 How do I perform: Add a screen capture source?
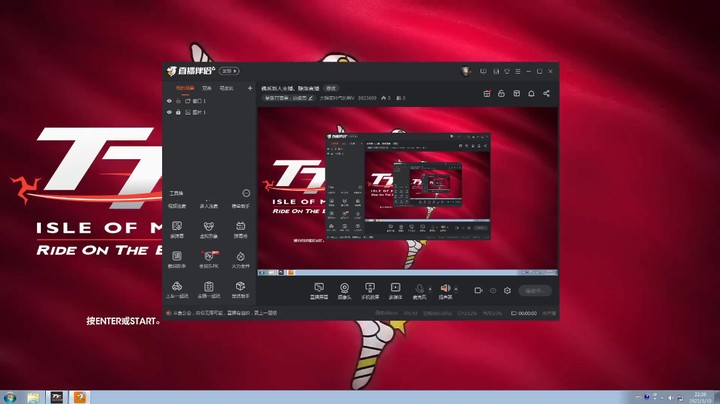pyautogui.click(x=319, y=291)
